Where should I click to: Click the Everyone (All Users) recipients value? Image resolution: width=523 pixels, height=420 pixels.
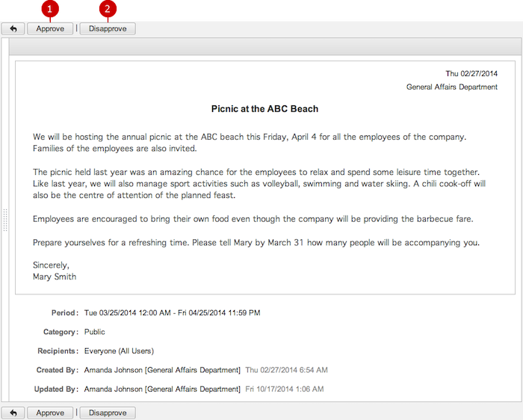119,351
